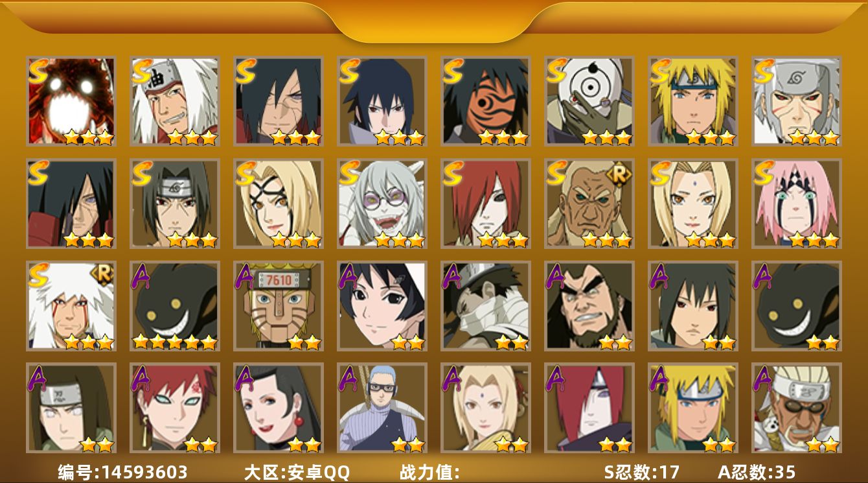Click the A-rank badge on the 7610 robot card

246,276
